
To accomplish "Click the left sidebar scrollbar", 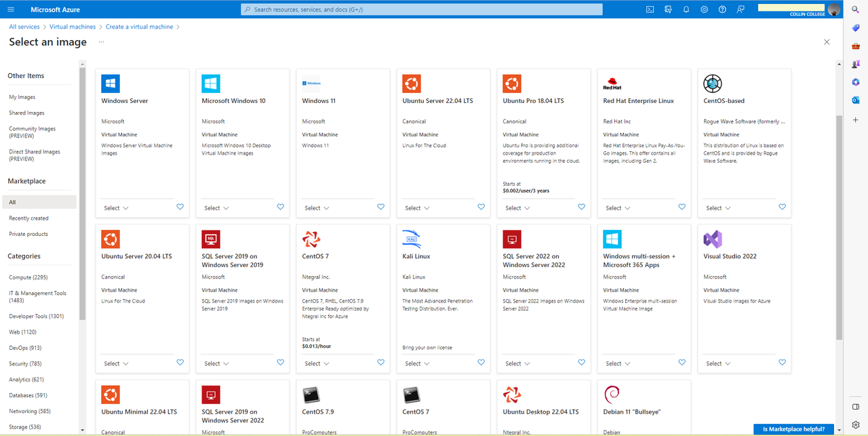I will point(83,193).
